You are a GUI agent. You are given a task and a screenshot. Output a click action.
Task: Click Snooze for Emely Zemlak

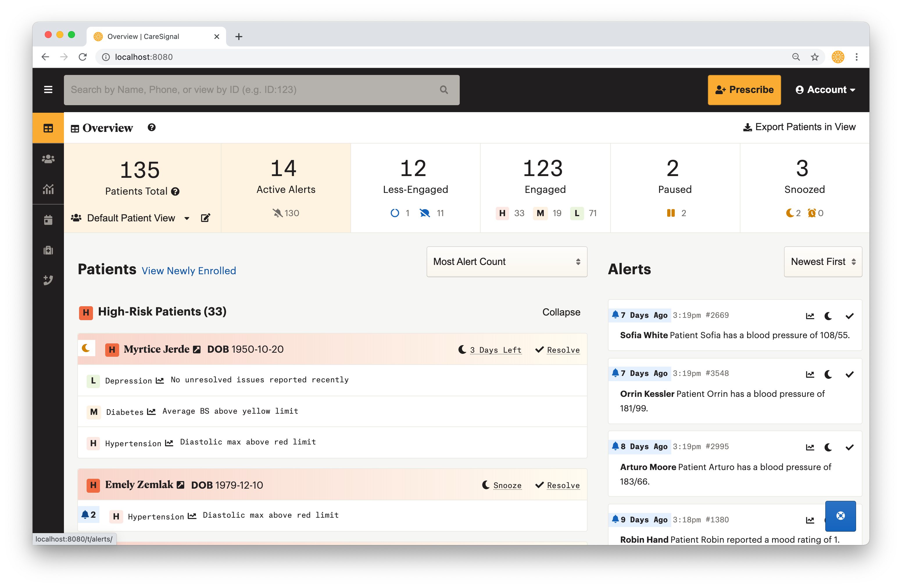pos(501,485)
